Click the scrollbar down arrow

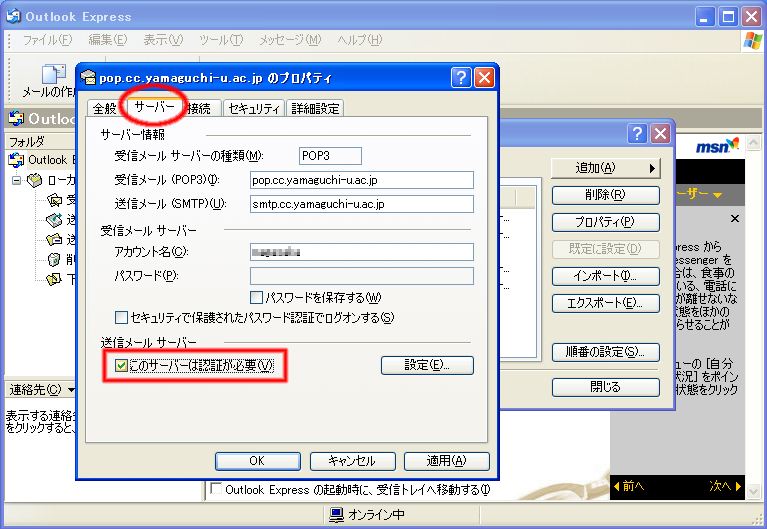753,490
